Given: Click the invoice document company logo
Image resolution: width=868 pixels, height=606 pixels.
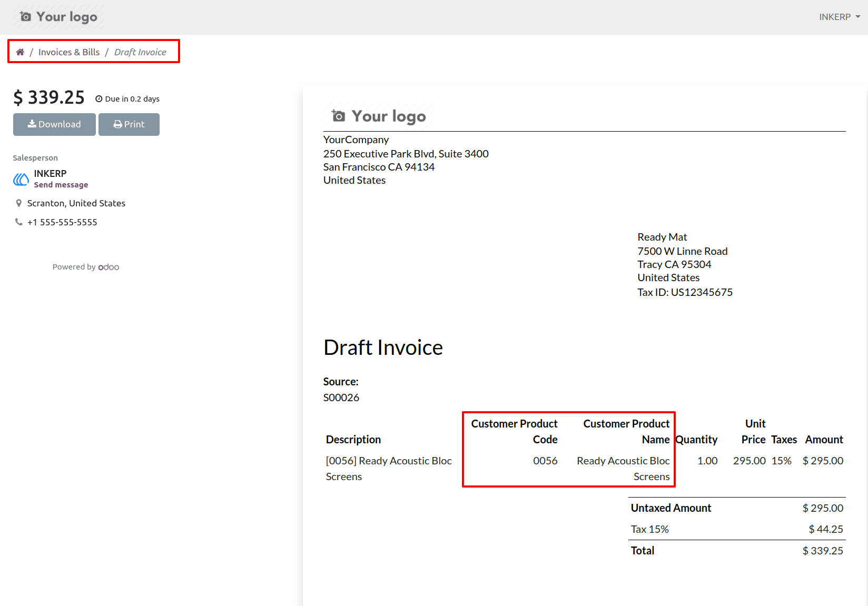Looking at the screenshot, I should [x=379, y=116].
